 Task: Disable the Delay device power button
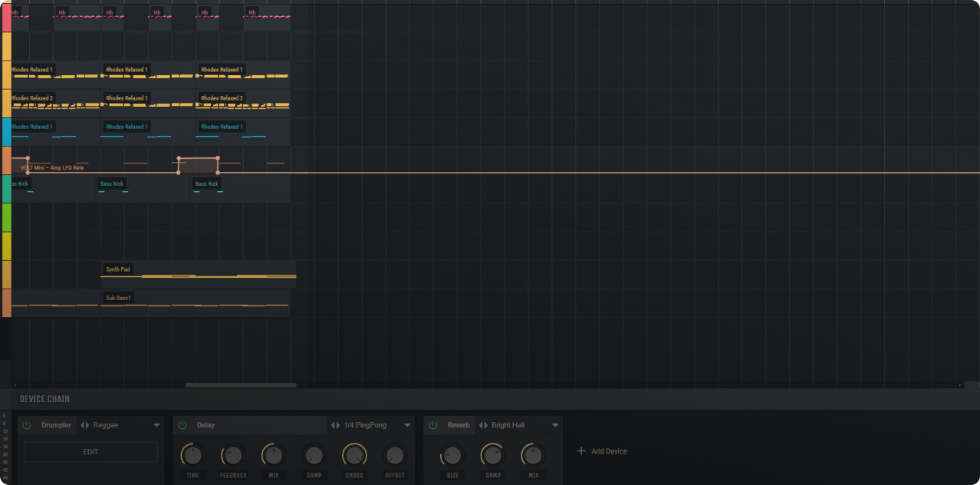tap(183, 425)
